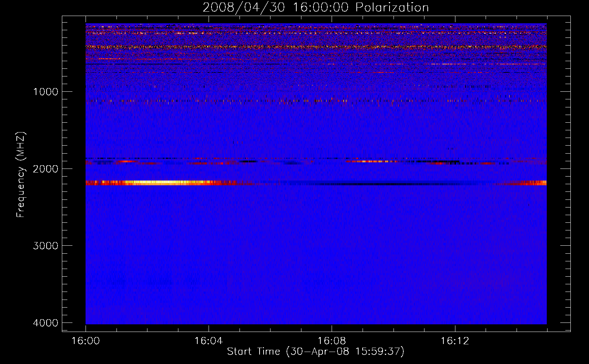The height and width of the screenshot is (364, 589).
Task: Click the "Frequency (MHZ)" axis label
Action: tap(21, 175)
